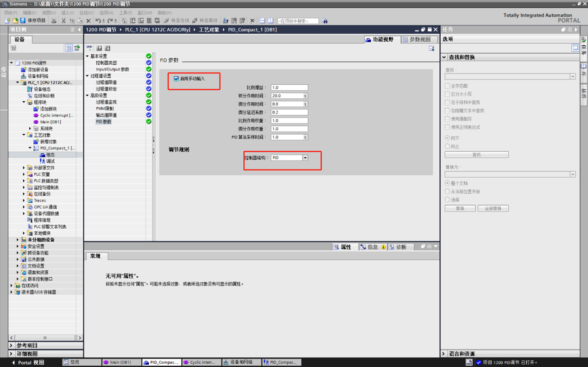The height and width of the screenshot is (367, 588).
Task: Select Input/Output 参数 in configuration navigation
Action: (113, 69)
